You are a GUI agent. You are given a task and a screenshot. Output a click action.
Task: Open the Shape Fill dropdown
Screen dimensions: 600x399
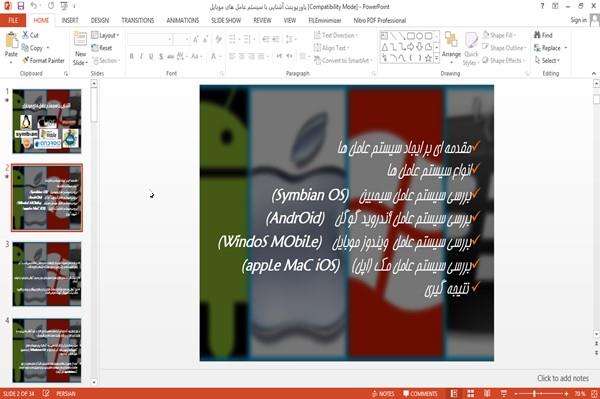pyautogui.click(x=499, y=35)
